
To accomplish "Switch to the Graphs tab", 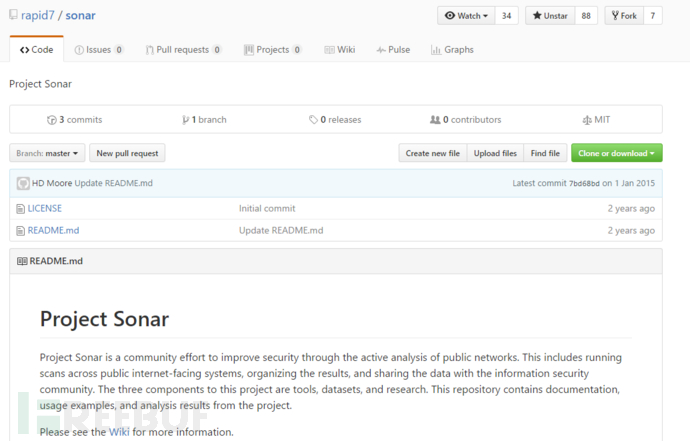I will 452,50.
